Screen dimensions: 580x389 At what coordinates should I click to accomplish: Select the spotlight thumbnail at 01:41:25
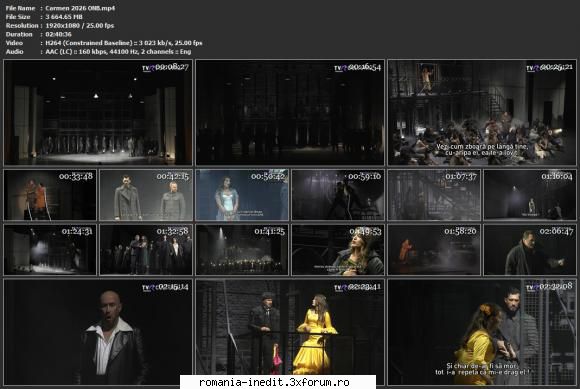(242, 250)
